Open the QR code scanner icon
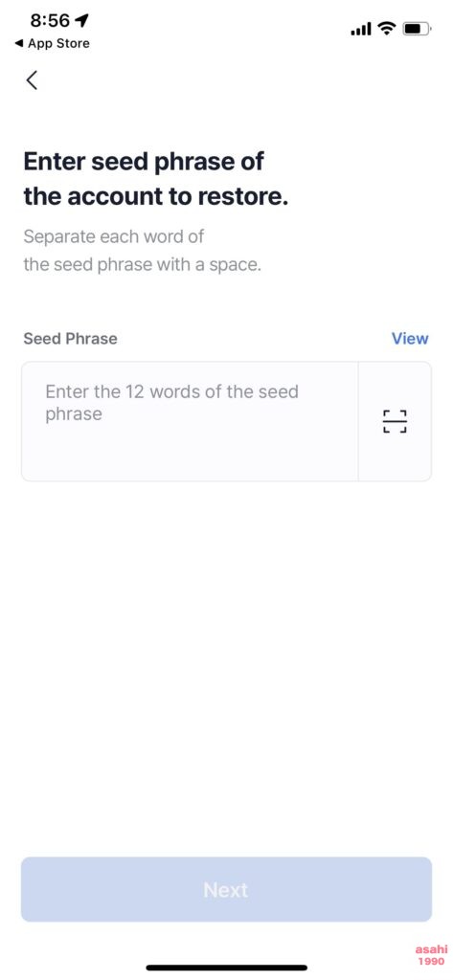This screenshot has width=453, height=980. coord(395,421)
